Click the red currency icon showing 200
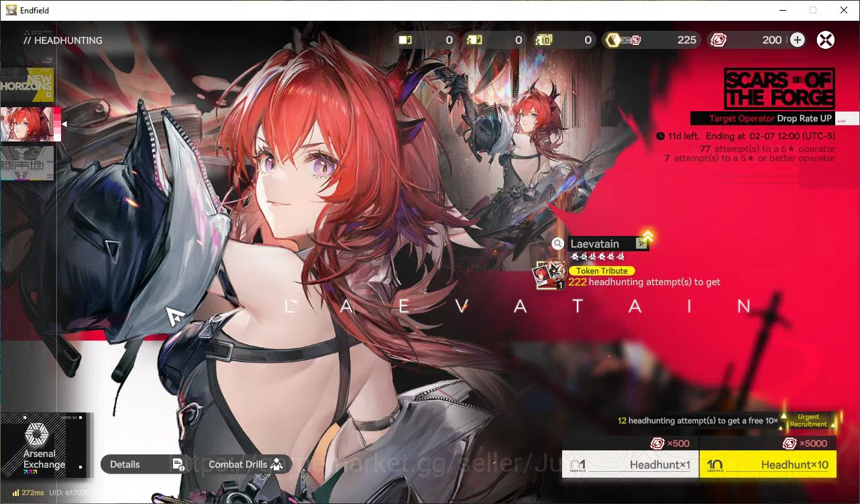This screenshot has width=860, height=504. (718, 40)
